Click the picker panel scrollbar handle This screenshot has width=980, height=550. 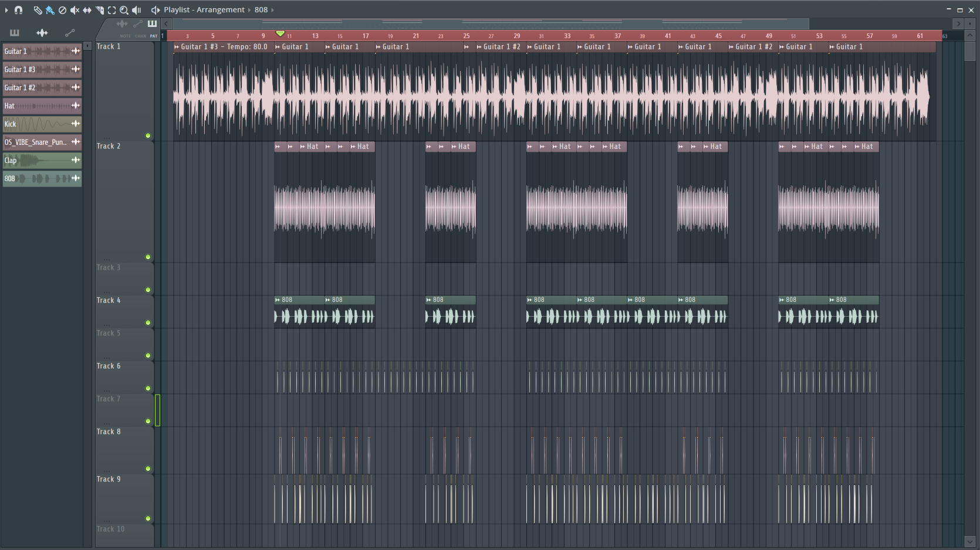tap(87, 46)
